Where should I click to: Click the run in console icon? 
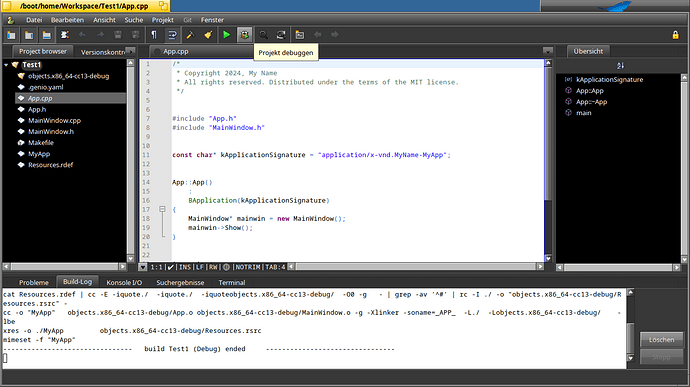300,35
